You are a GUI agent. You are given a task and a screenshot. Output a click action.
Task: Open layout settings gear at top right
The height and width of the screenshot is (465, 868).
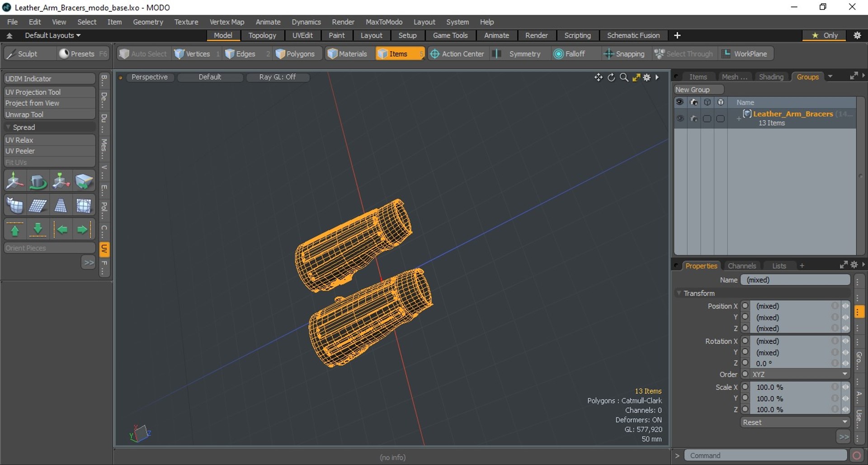[857, 35]
